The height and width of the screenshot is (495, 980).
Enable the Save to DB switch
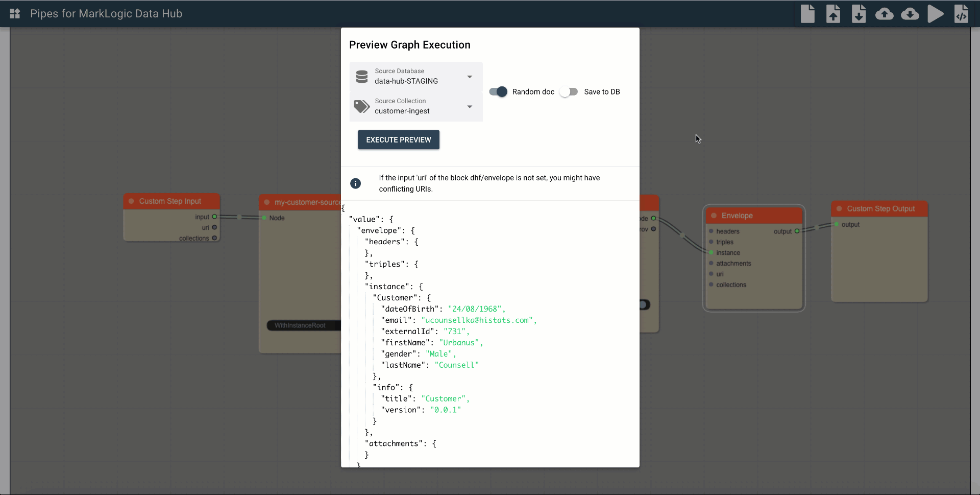tap(569, 92)
